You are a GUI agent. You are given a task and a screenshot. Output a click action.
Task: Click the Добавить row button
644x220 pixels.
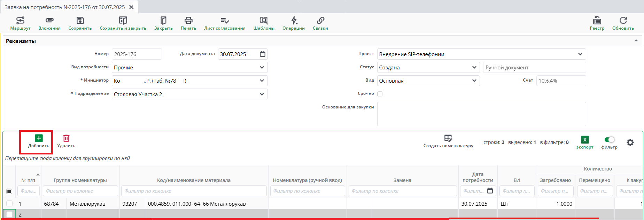(39, 141)
